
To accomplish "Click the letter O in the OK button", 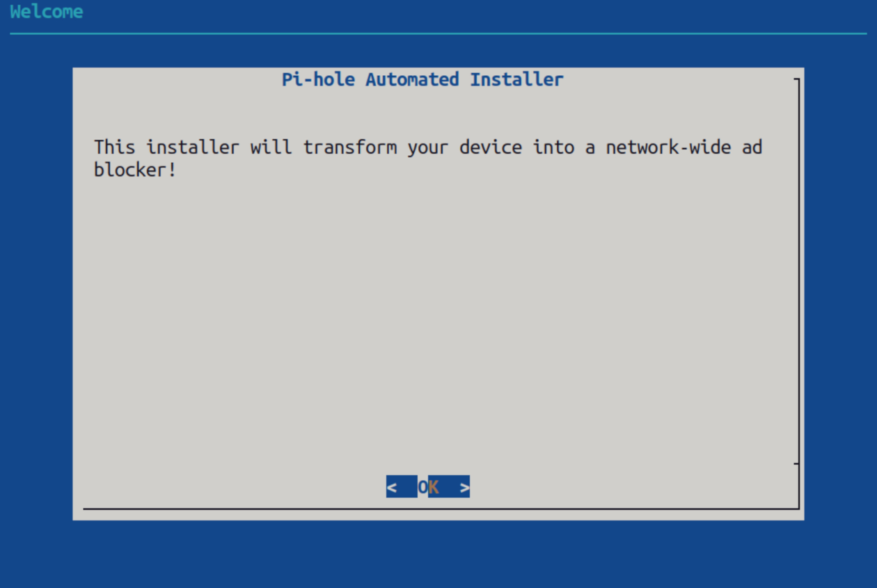I will click(x=422, y=487).
